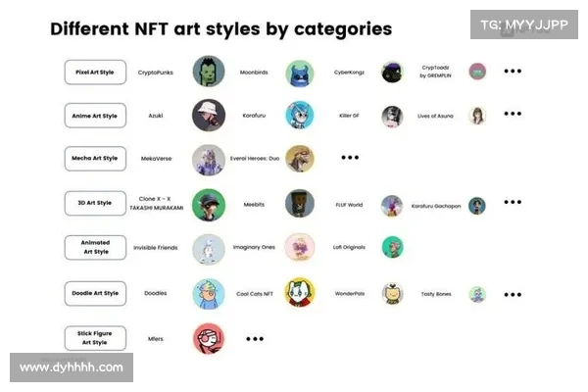Click the CryptoPunks green avatar icon

[209, 72]
